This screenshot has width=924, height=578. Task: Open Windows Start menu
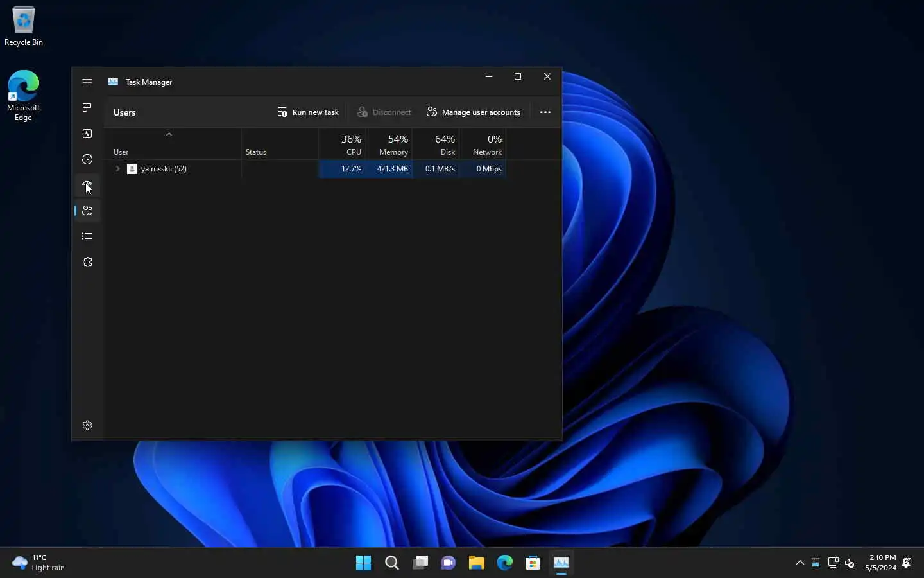click(363, 563)
